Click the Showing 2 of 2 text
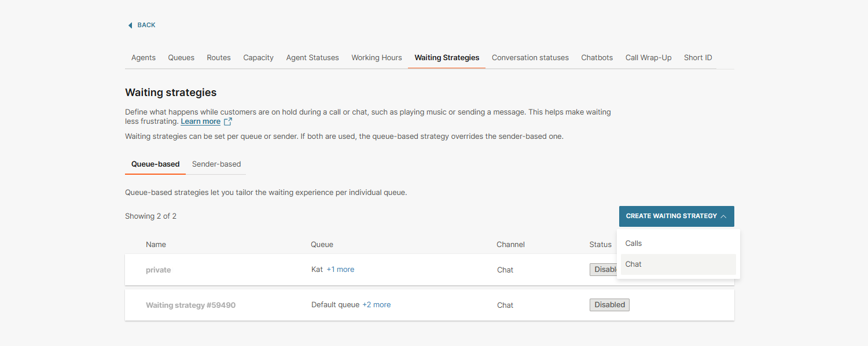Image resolution: width=868 pixels, height=346 pixels. 150,216
